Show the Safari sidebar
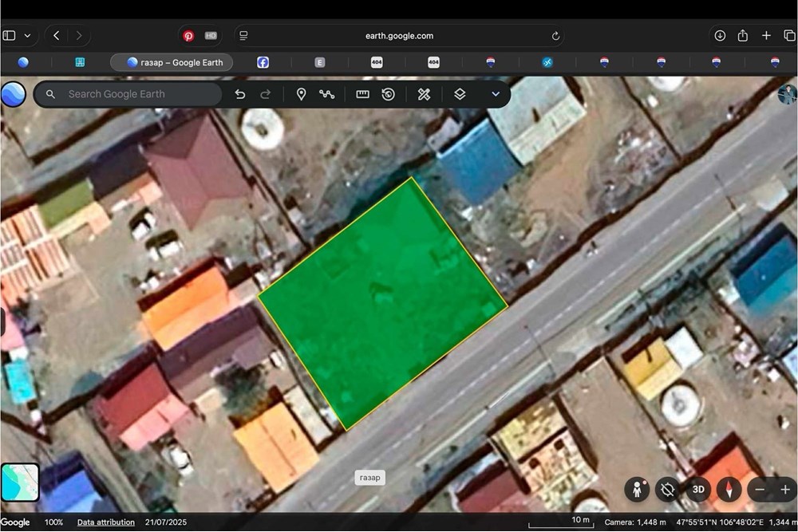This screenshot has height=532, width=798. coord(9,36)
